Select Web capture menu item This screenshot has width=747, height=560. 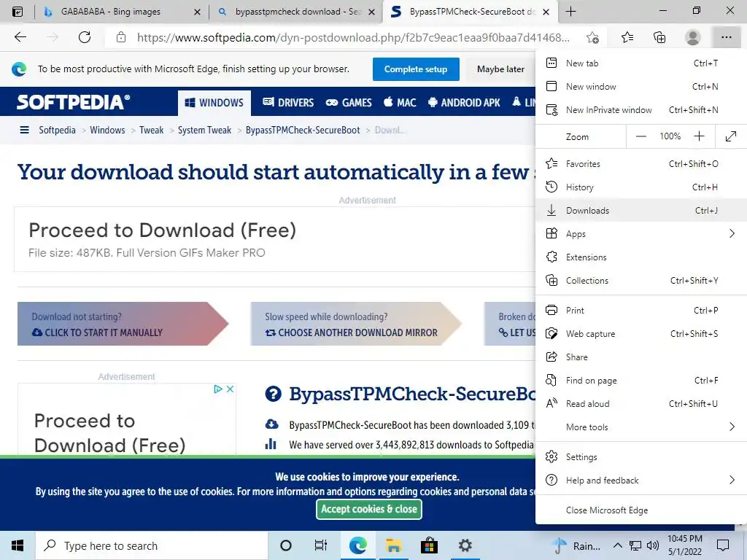tap(641, 333)
